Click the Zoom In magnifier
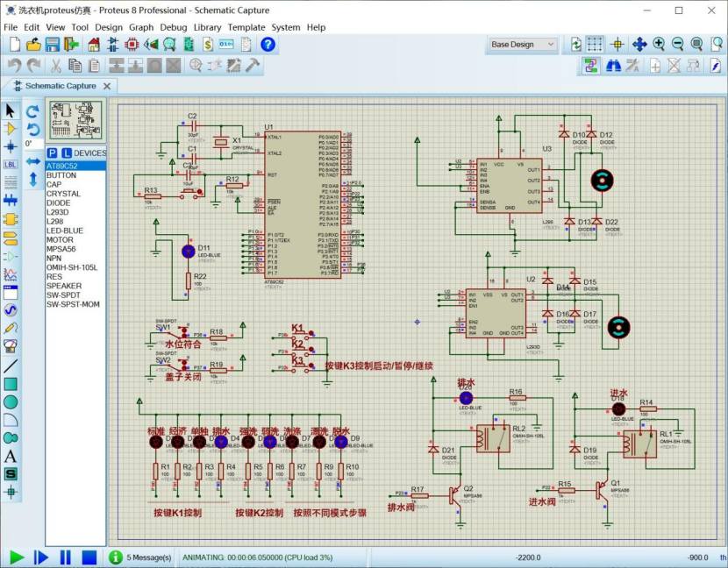Screen dimensions: 728x568 (x=659, y=44)
